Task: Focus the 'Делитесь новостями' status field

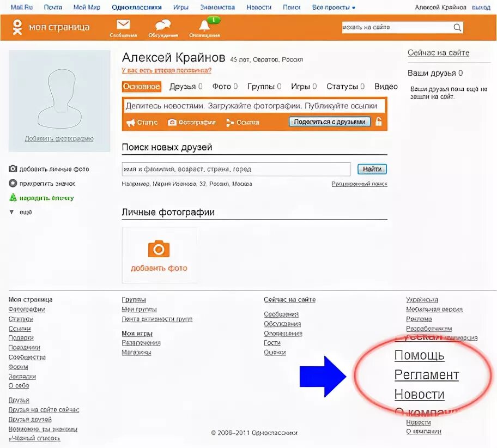Action: [x=254, y=106]
